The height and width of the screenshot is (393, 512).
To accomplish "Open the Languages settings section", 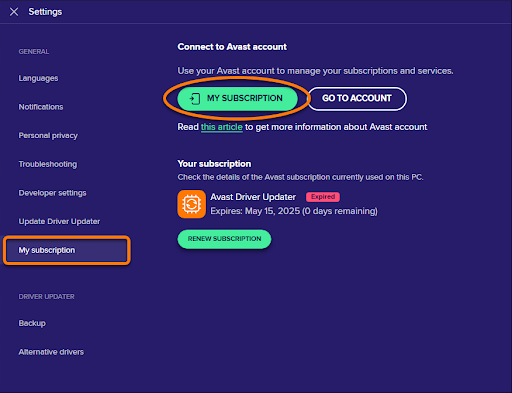I will 38,78.
